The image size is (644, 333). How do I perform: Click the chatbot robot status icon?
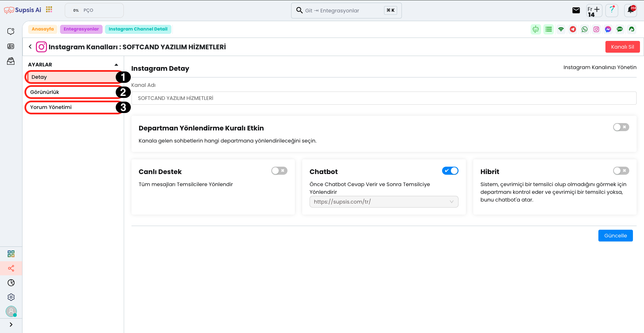(536, 29)
